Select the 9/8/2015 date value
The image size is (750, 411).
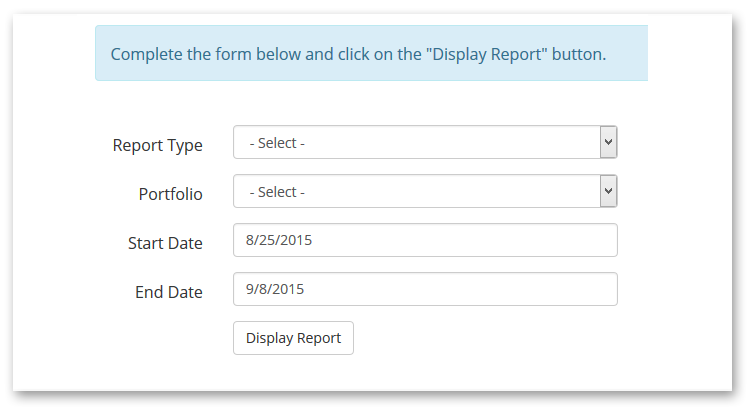coord(275,289)
